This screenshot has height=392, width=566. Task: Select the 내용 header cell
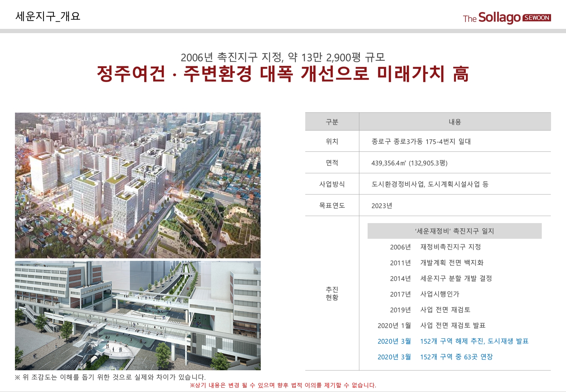click(455, 122)
